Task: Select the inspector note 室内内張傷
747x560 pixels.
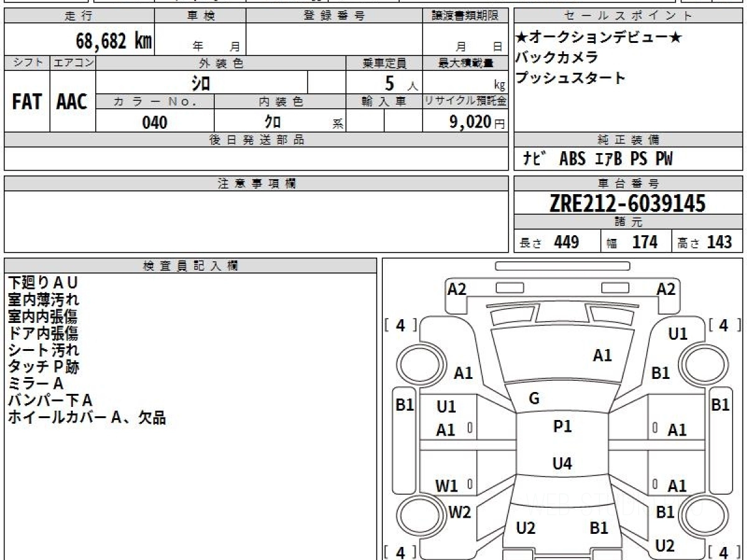Action: tap(44, 317)
